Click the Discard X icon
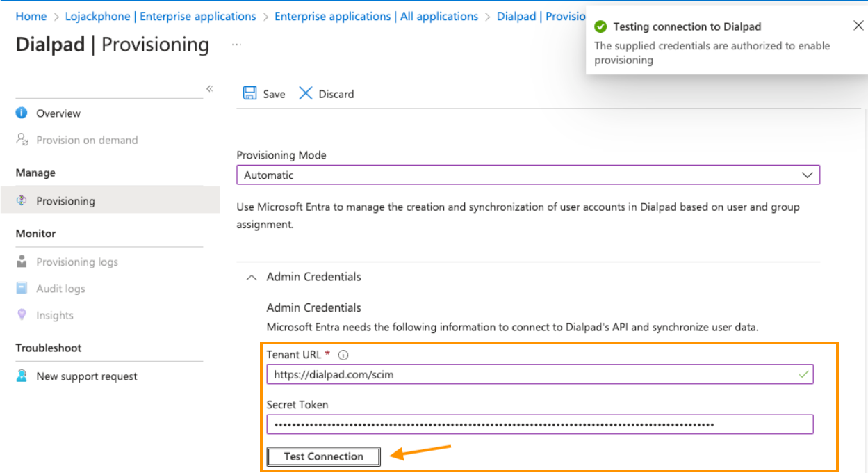Viewport: 868px width, 473px height. pos(305,93)
